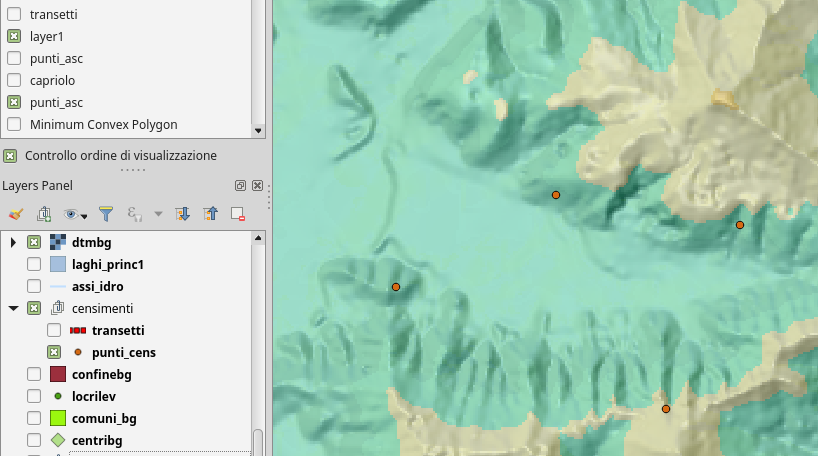The image size is (818, 456).
Task: Close the Layers Panel
Action: point(257,186)
